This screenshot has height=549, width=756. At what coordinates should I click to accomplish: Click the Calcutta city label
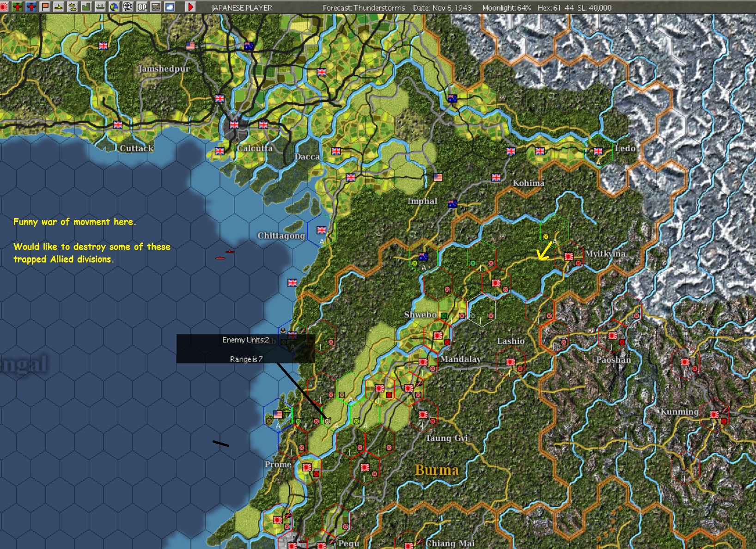[x=255, y=148]
